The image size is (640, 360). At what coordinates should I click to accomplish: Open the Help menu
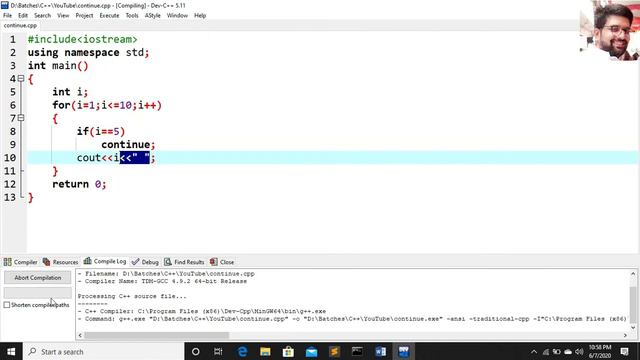click(200, 16)
